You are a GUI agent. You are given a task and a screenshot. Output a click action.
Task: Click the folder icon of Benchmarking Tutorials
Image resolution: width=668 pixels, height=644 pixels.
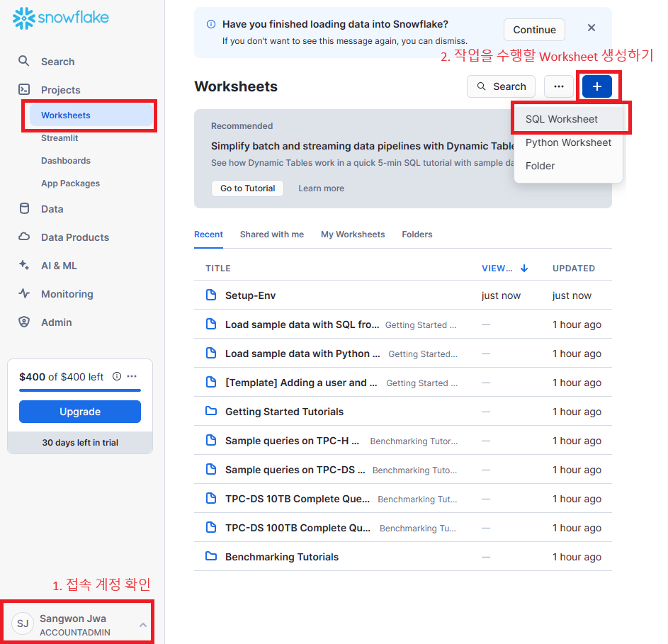tap(211, 556)
